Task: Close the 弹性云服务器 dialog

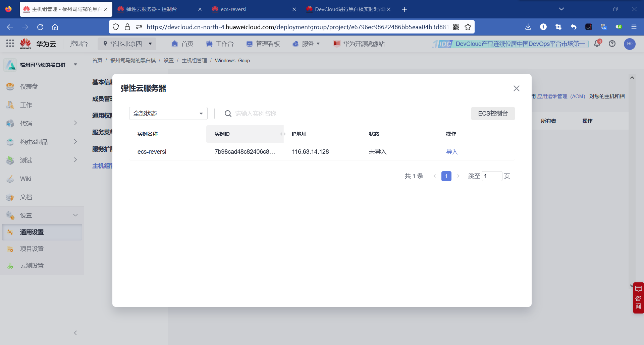Action: (x=517, y=88)
